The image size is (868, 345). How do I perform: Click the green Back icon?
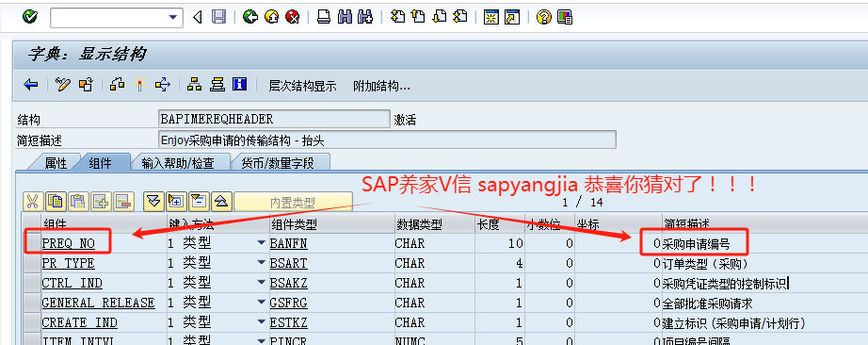pyautogui.click(x=250, y=17)
